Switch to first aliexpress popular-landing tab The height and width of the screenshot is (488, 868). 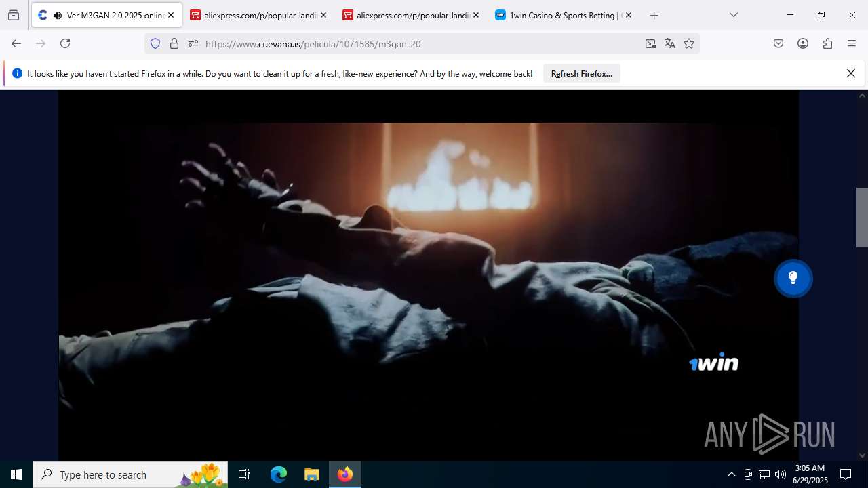pos(259,15)
